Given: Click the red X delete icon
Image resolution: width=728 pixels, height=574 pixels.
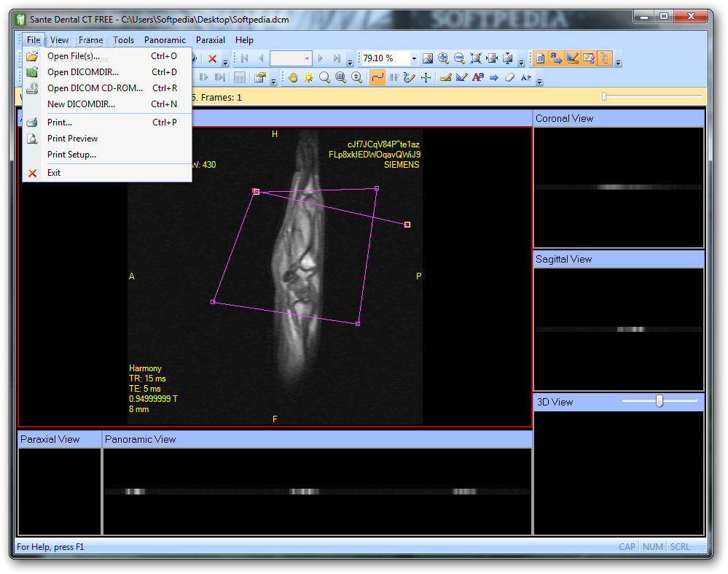Looking at the screenshot, I should [212, 58].
